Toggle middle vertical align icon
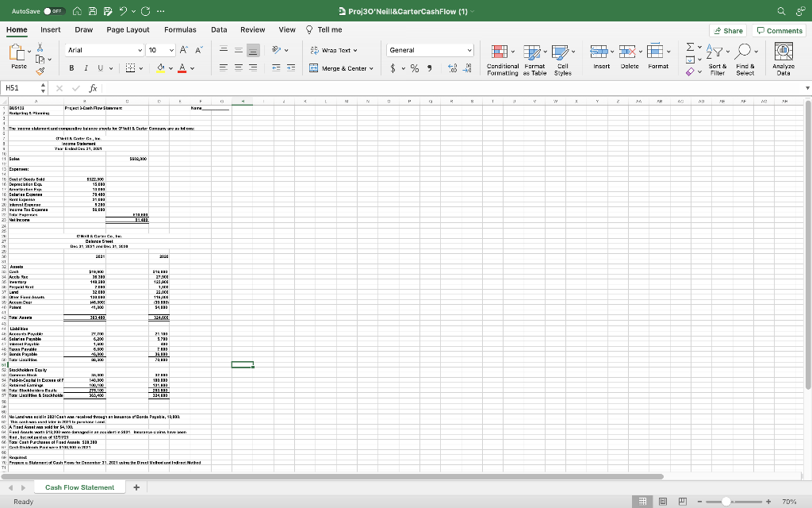812x508 pixels. point(238,50)
